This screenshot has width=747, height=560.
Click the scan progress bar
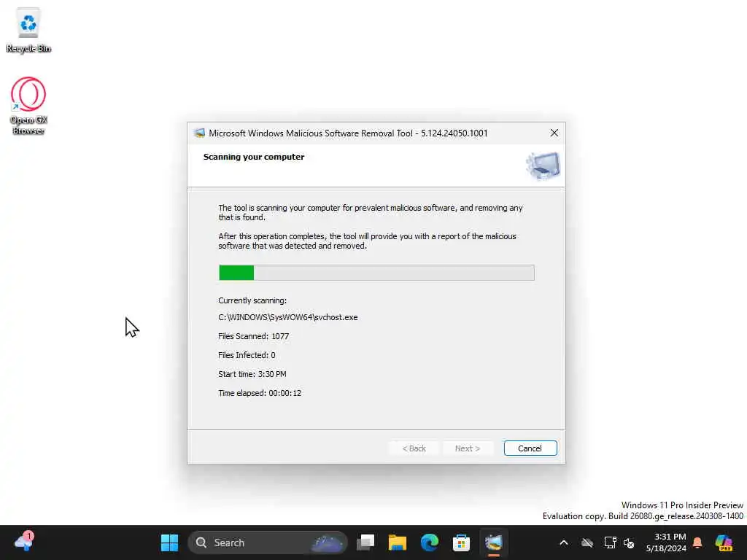(376, 273)
